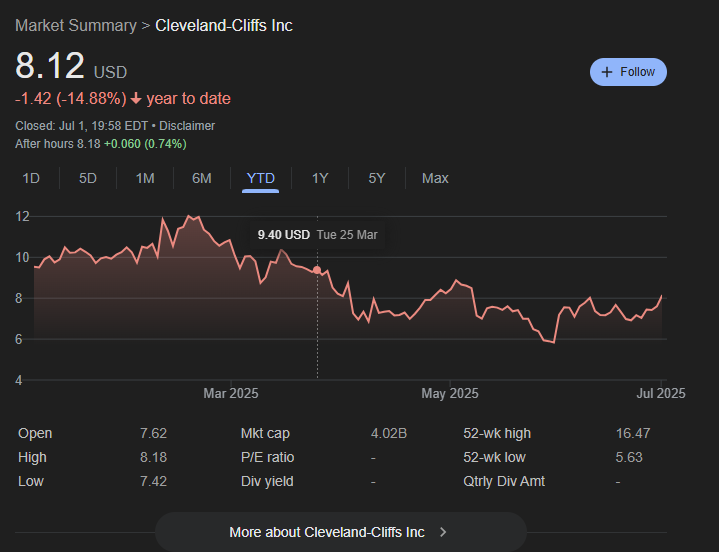Screen dimensions: 719x552
Task: Click the 52-wk low value 5.63
Action: coord(629,457)
